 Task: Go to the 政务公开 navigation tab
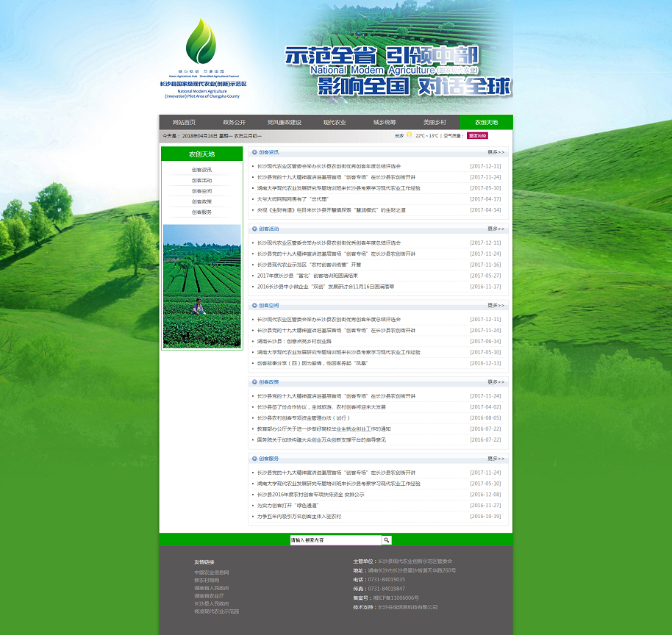click(234, 122)
